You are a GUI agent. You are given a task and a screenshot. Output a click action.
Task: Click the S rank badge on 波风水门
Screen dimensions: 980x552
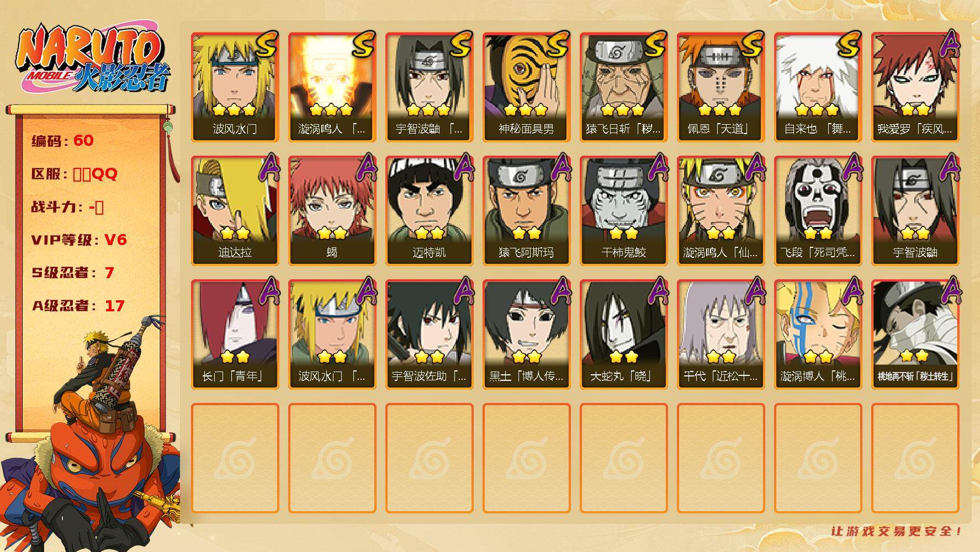[x=266, y=45]
